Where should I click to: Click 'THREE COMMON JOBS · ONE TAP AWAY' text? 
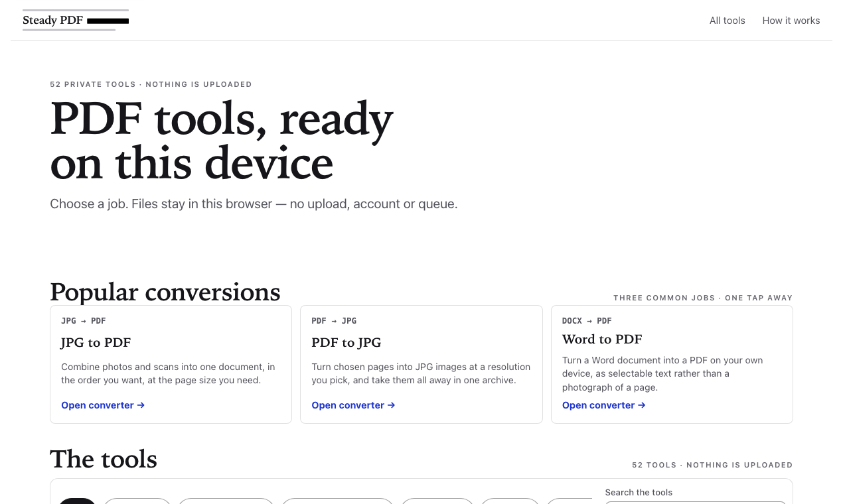(703, 298)
